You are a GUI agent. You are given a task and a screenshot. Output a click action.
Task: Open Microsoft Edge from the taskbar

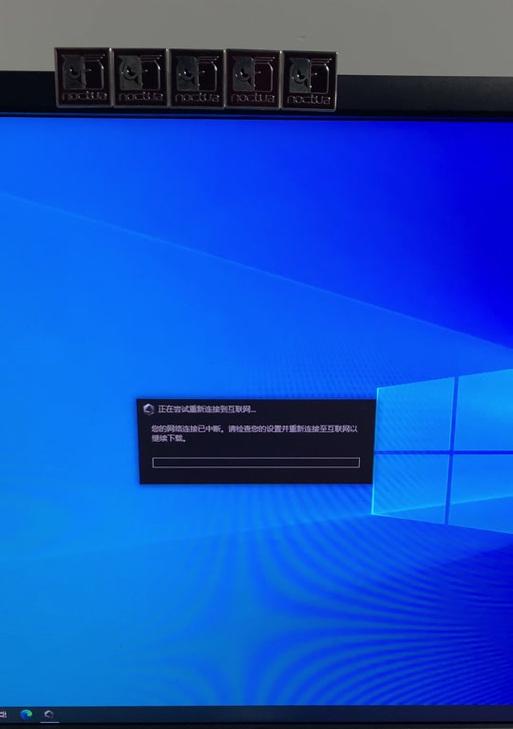[x=26, y=714]
